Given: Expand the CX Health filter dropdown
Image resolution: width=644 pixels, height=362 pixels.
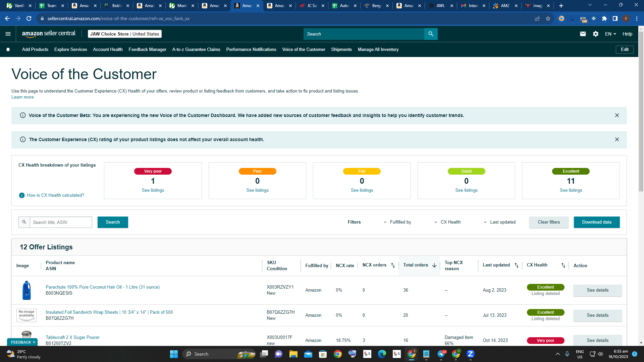Looking at the screenshot, I should pyautogui.click(x=447, y=222).
